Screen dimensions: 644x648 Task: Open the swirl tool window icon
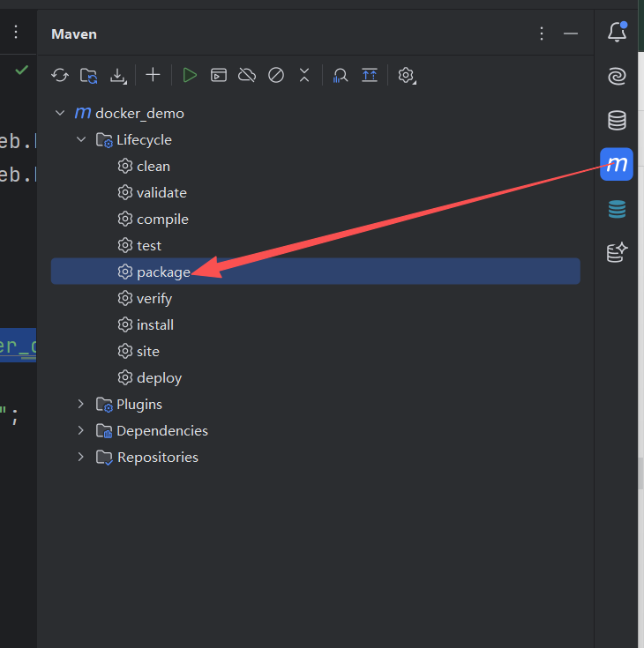[617, 77]
